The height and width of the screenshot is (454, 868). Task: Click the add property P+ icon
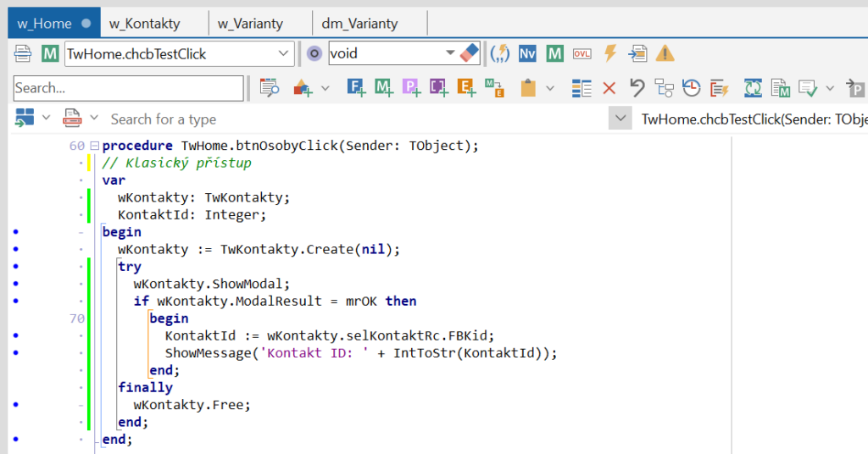(x=411, y=87)
